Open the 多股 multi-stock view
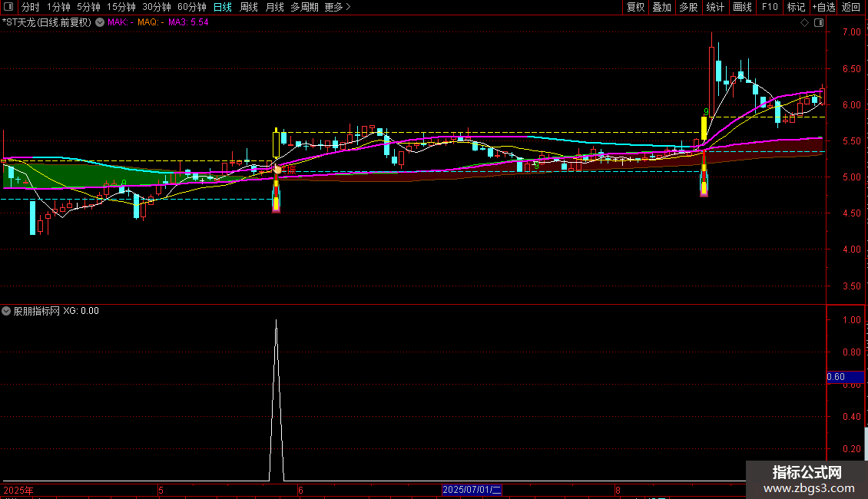 (688, 7)
